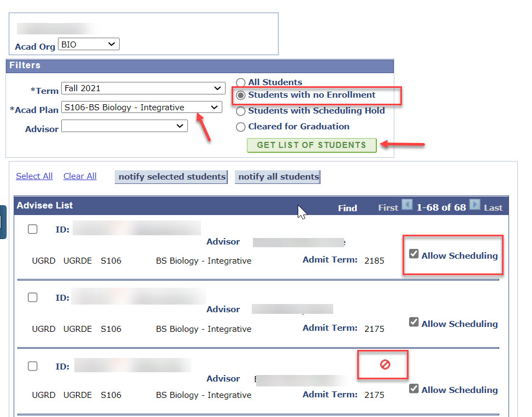
Task: Open the Acad Org dropdown
Action: [x=88, y=45]
